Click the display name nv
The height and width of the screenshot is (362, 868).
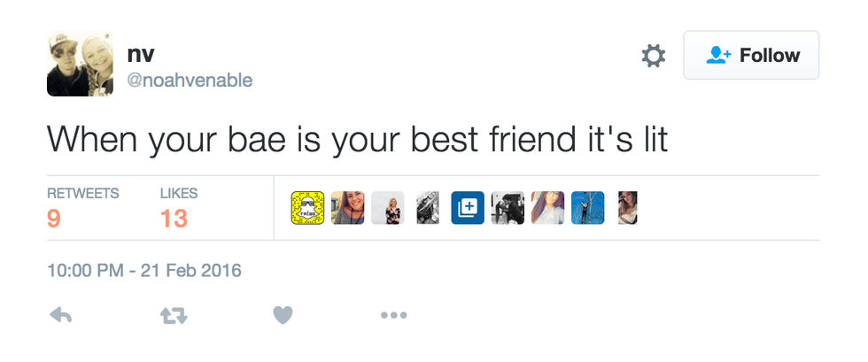tap(142, 54)
